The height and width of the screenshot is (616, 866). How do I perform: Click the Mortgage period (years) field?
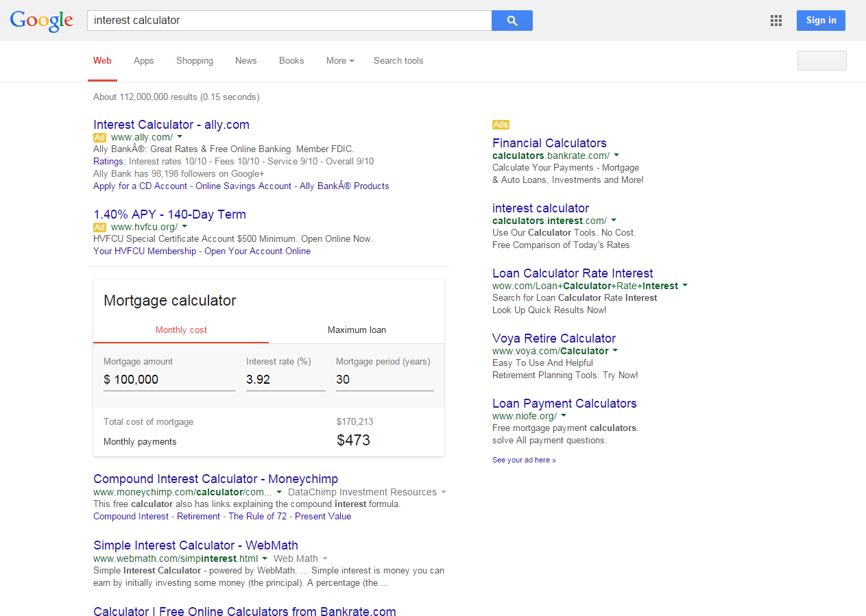pyautogui.click(x=385, y=380)
